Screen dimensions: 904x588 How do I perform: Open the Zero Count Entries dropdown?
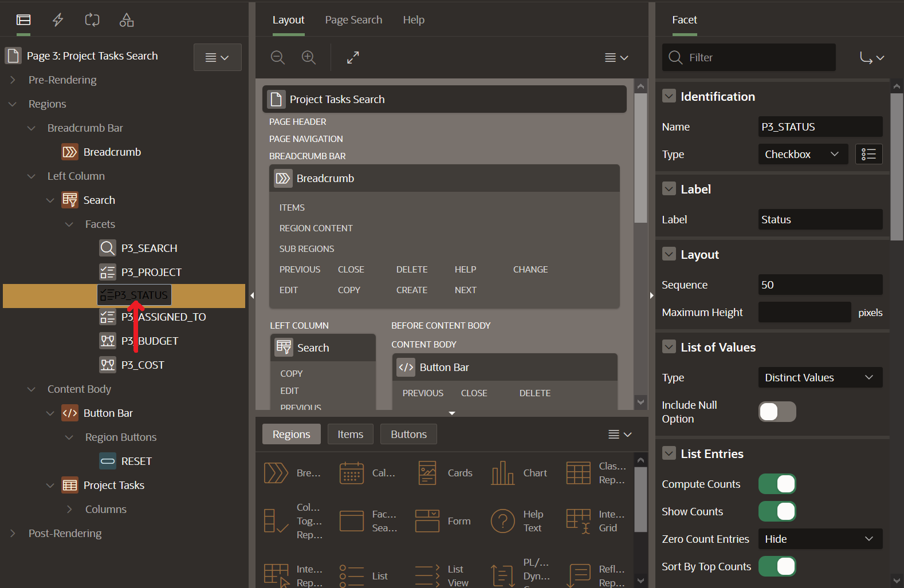(820, 539)
